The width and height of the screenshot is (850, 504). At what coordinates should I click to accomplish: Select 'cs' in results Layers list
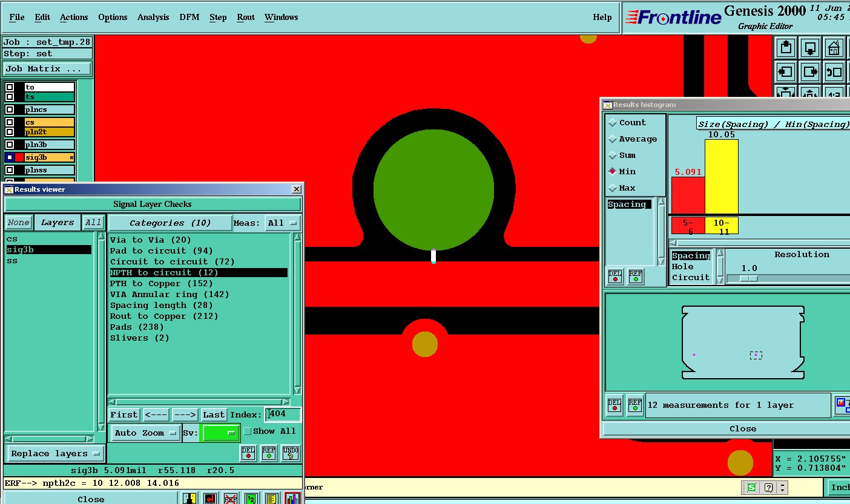pos(12,239)
